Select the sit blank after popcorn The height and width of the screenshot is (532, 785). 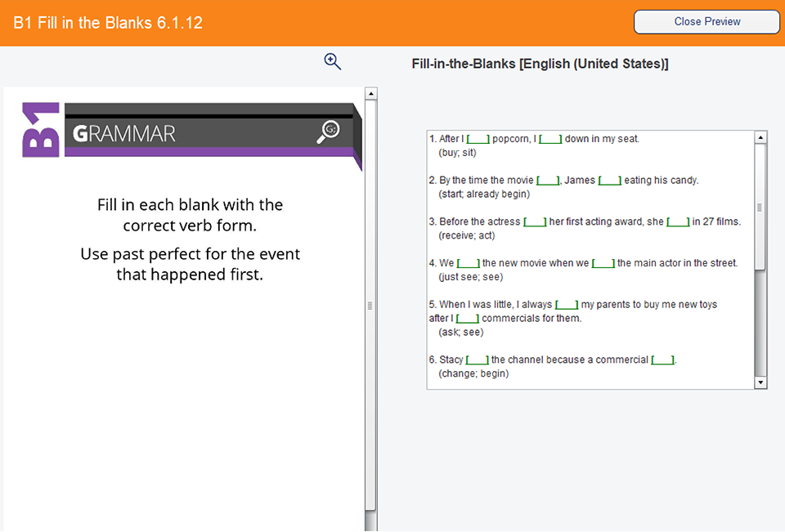click(x=549, y=139)
